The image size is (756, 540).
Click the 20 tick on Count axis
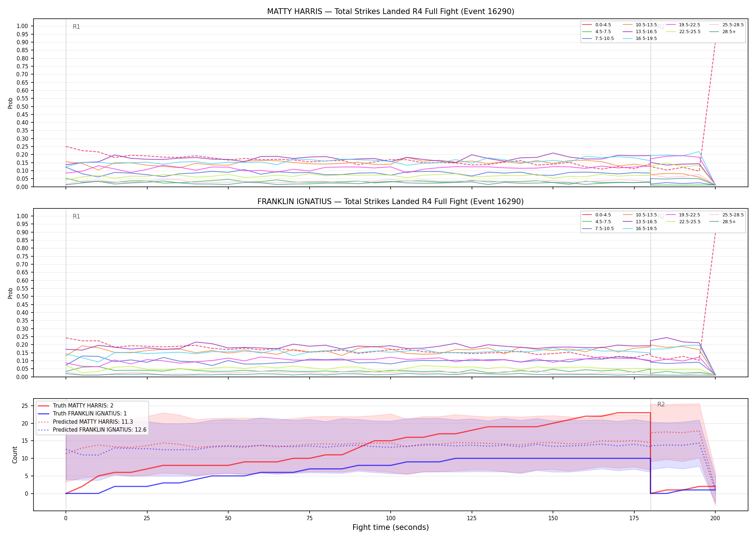[25, 423]
